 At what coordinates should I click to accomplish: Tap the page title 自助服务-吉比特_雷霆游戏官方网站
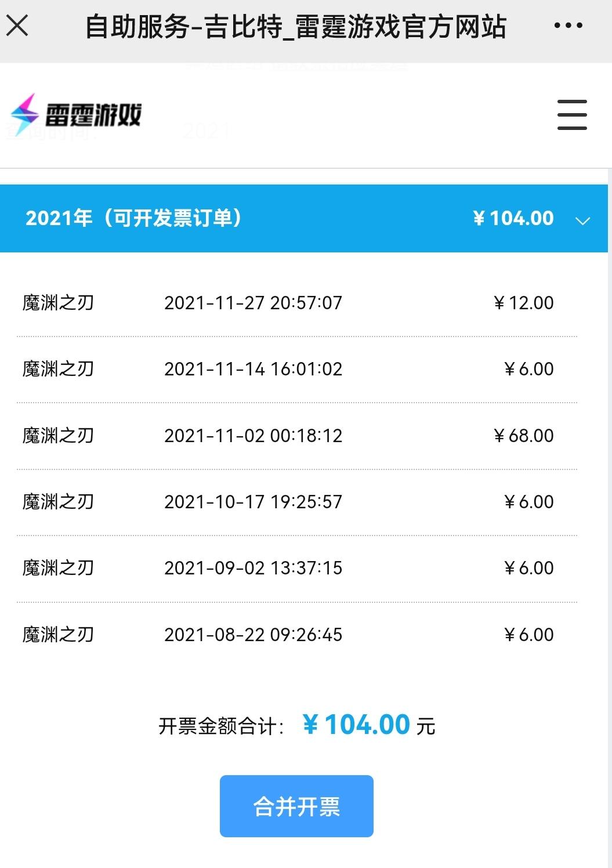296,27
